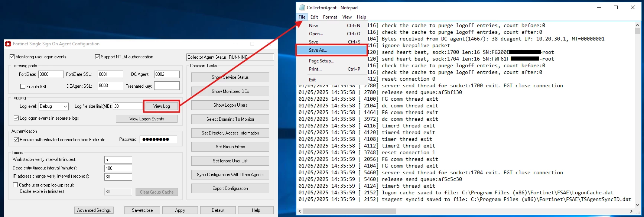Toggle Log logon events in separate logs
The height and width of the screenshot is (217, 644).
[x=16, y=118]
